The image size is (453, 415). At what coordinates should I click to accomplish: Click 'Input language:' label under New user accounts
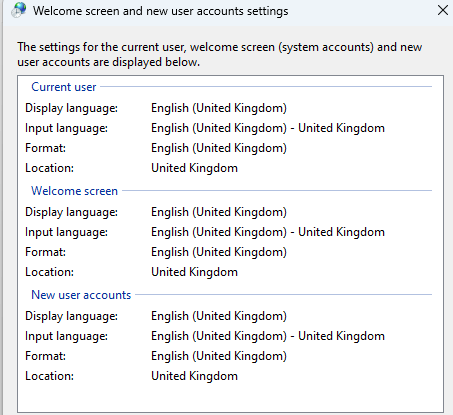point(66,336)
